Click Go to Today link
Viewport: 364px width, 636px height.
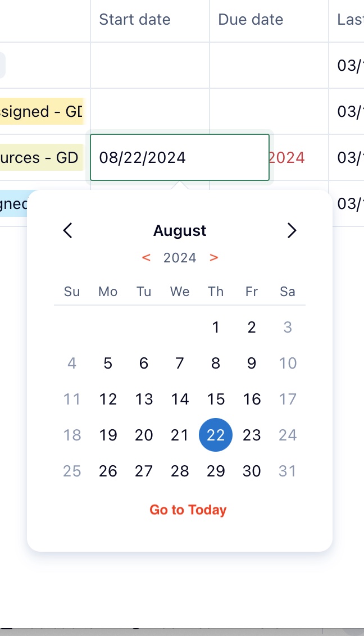click(188, 510)
